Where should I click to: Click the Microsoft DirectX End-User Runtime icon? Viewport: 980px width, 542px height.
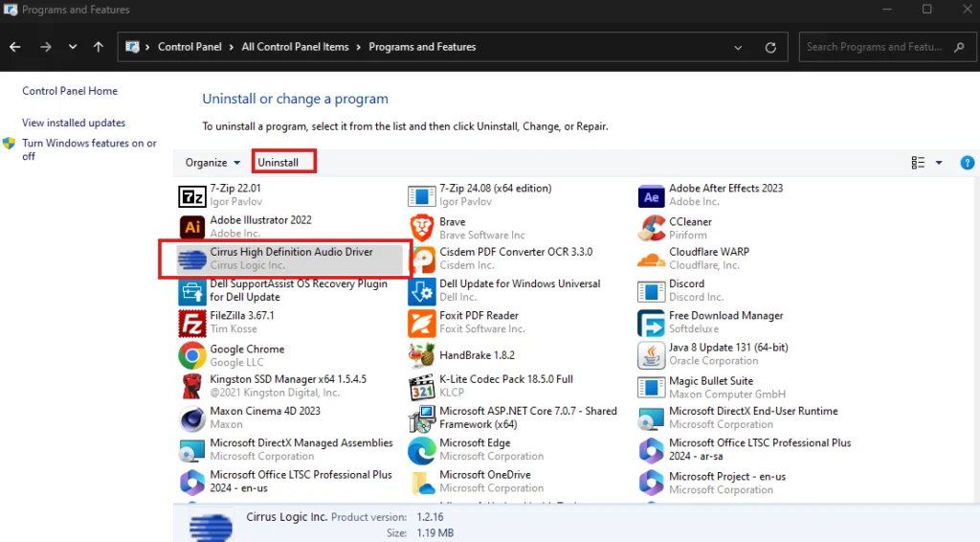[651, 418]
